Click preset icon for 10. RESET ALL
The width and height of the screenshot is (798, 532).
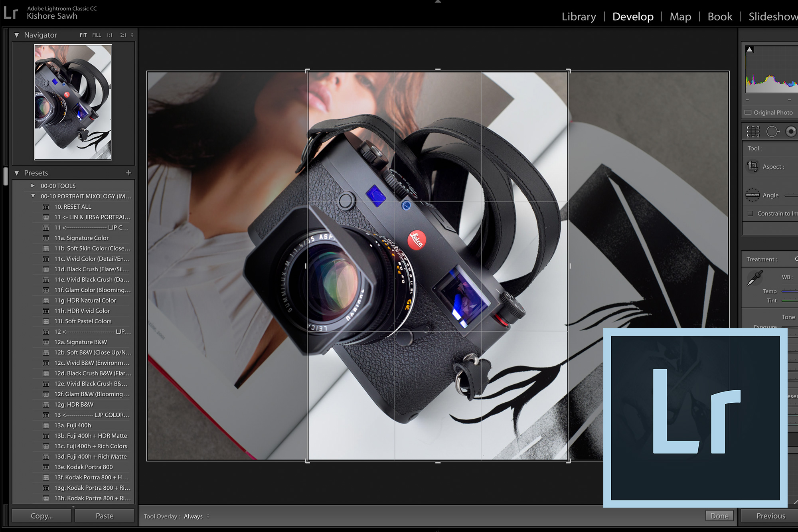[46, 207]
